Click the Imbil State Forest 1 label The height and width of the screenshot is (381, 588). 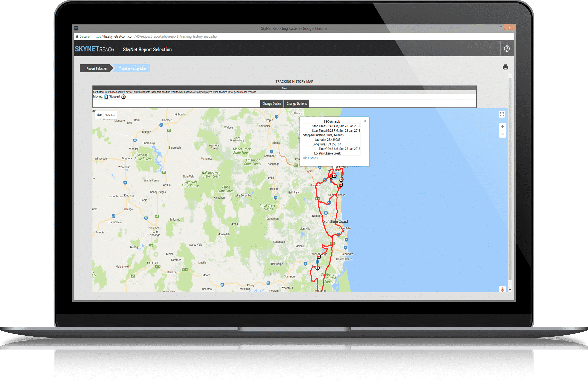[x=267, y=207]
